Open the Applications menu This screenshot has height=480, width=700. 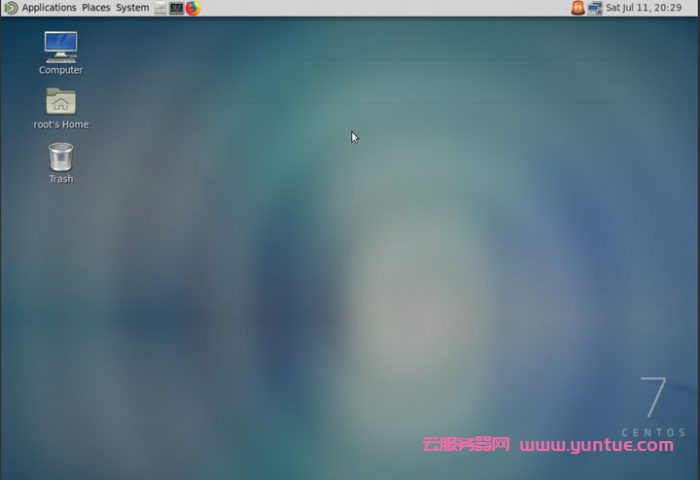49,8
